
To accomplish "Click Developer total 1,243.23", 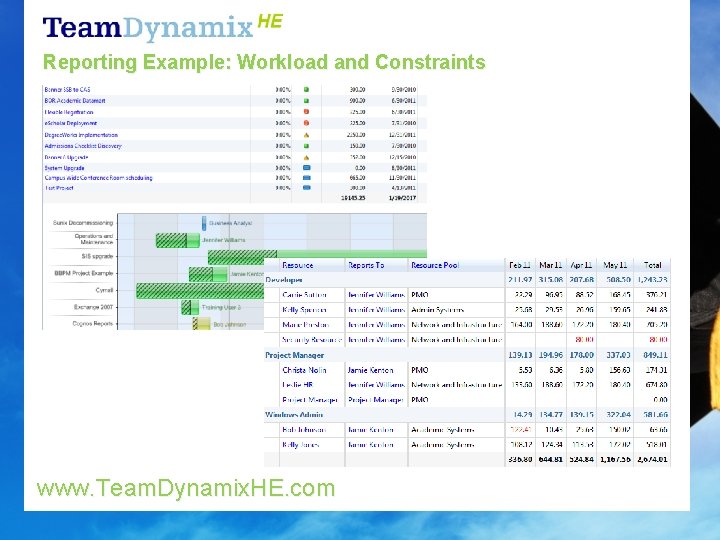I will pyautogui.click(x=652, y=280).
